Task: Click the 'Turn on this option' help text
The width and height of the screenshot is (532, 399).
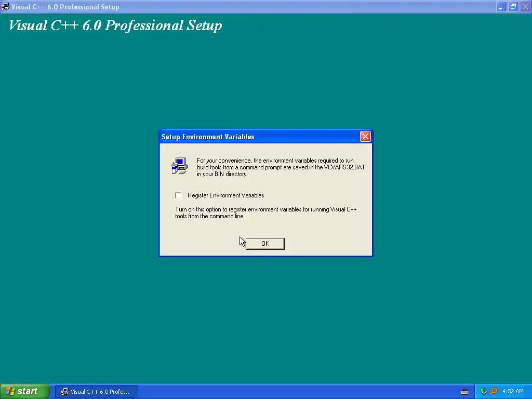Action: click(x=265, y=212)
